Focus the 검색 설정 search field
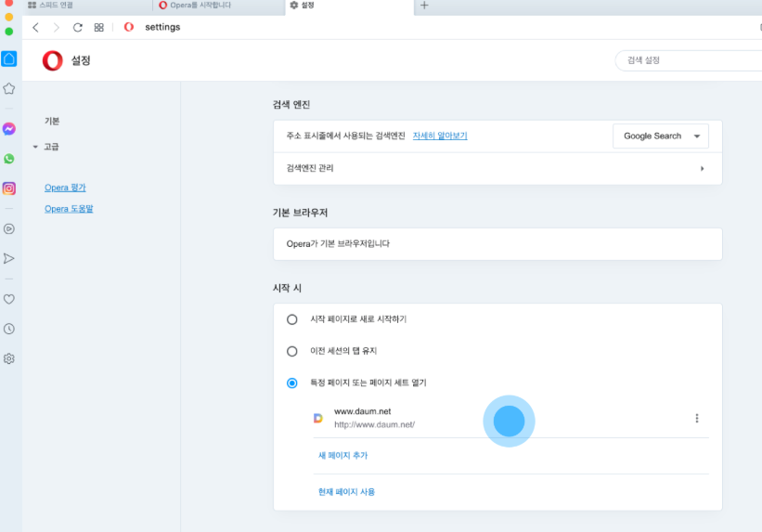Screen dimensions: 762x532 coord(689,60)
